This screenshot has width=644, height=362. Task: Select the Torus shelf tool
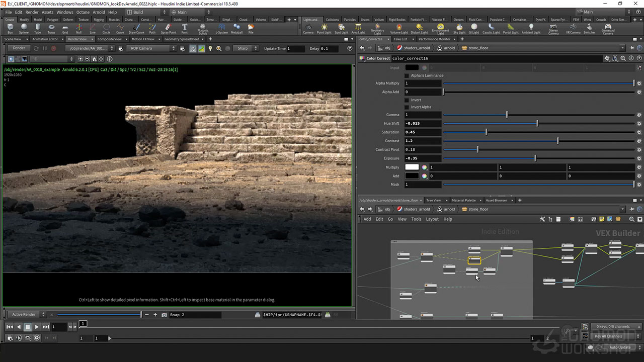click(51, 29)
